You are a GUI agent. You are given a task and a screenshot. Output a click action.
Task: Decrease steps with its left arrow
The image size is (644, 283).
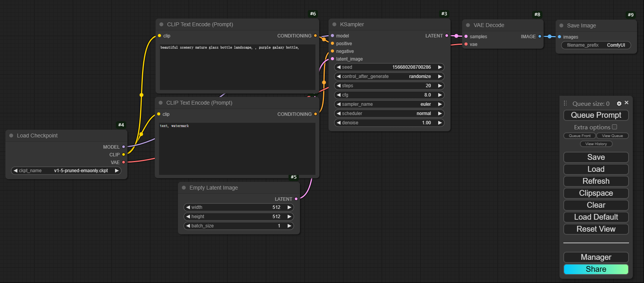(x=339, y=86)
